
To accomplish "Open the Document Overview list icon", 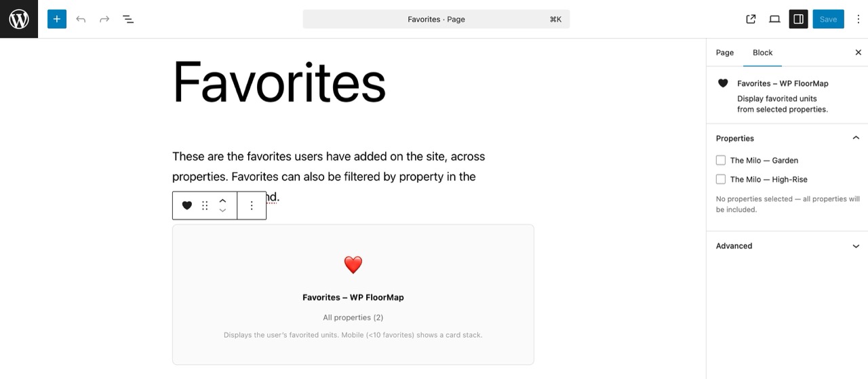I will point(128,19).
